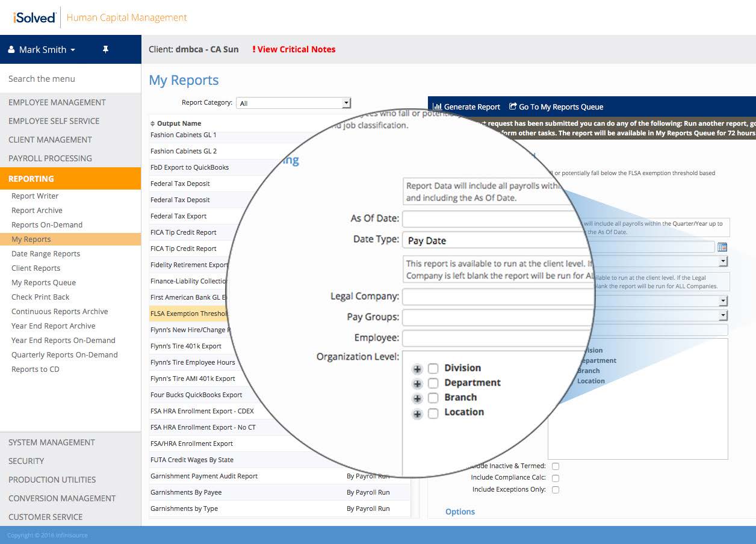Open the Report Category dropdown
The width and height of the screenshot is (756, 544).
tap(293, 104)
